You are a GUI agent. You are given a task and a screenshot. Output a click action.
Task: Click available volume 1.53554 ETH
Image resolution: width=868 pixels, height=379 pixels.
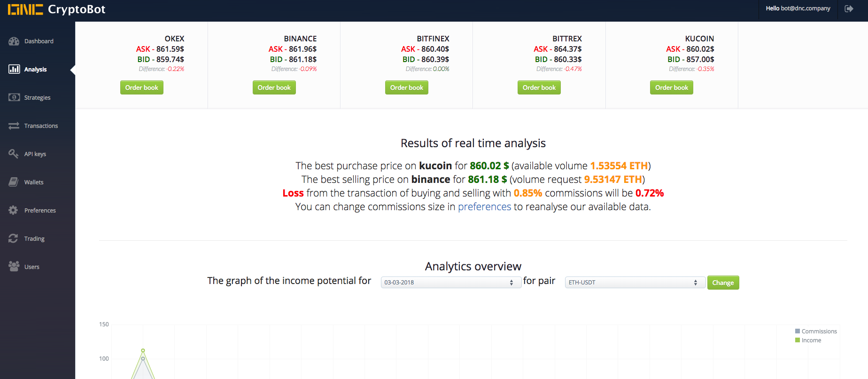[619, 166]
